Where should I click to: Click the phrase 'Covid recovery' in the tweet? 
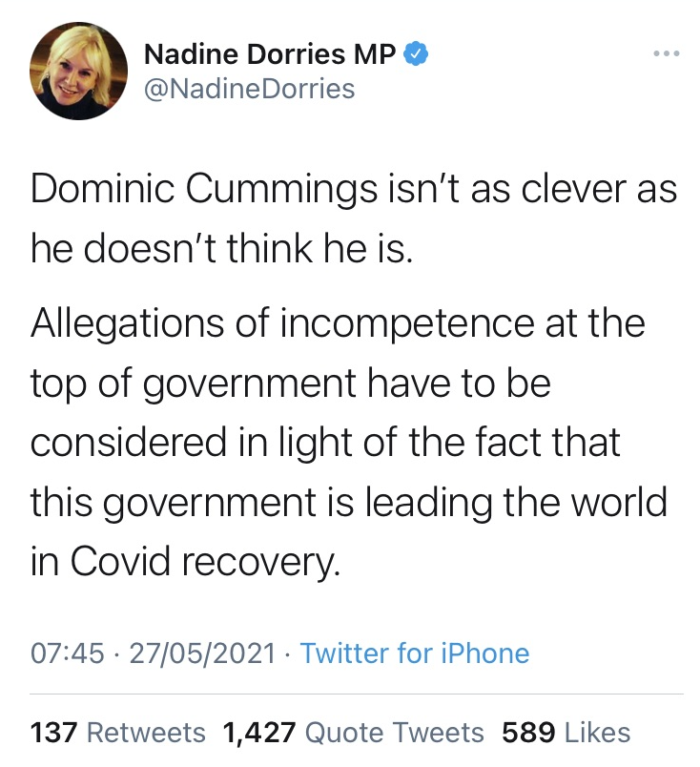tap(205, 562)
